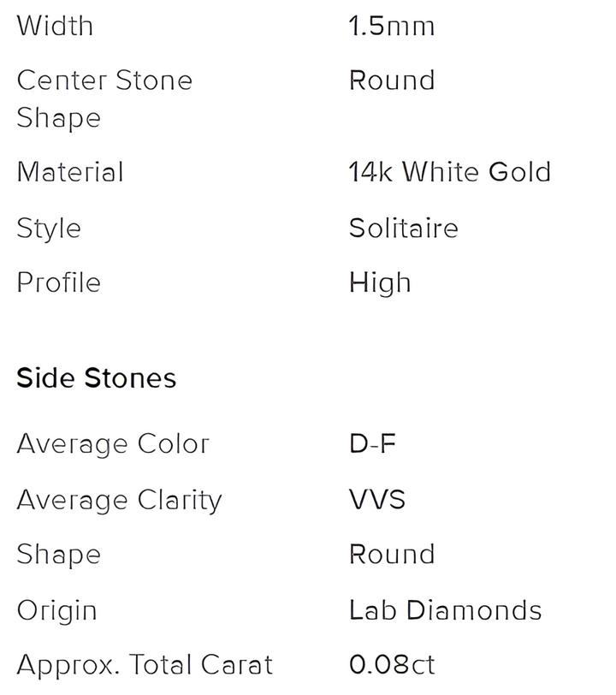This screenshot has height=695, width=616.
Task: Click the Average Clarity label
Action: pyautogui.click(x=120, y=499)
